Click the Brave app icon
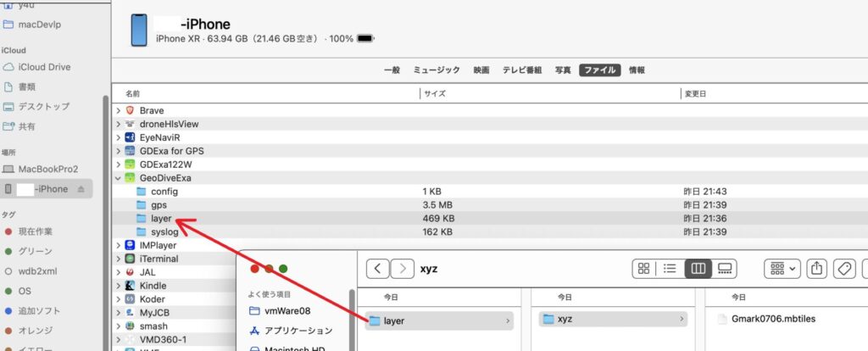Screen dimensions: 868x351 [x=130, y=111]
